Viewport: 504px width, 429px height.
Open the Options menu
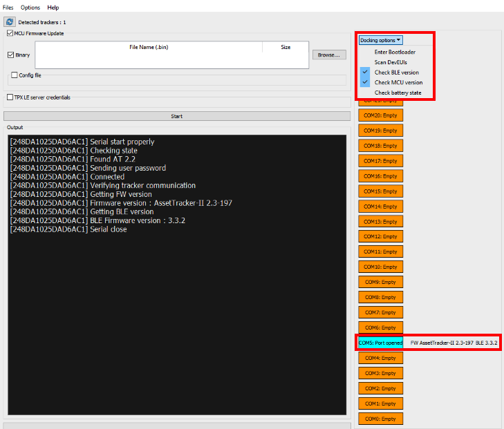(30, 8)
